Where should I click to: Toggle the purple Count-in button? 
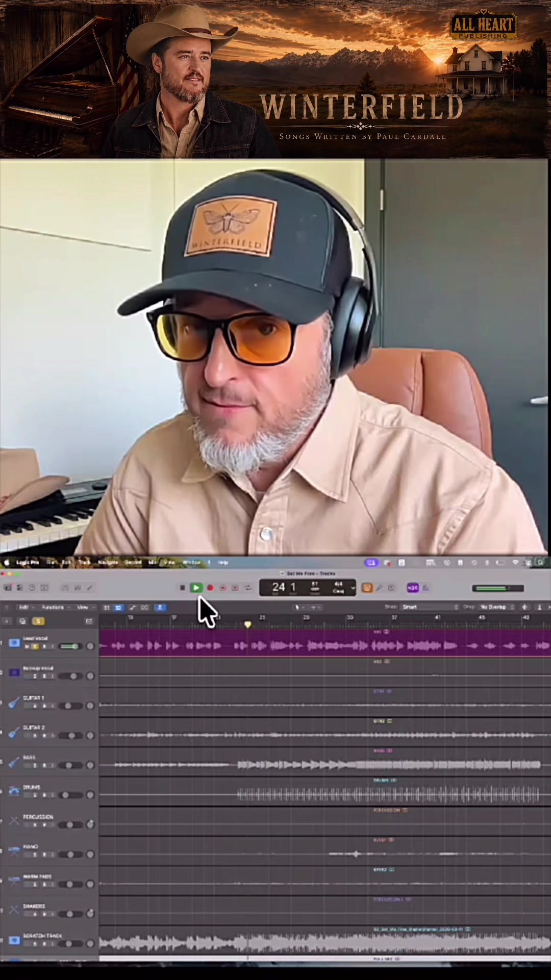[413, 588]
